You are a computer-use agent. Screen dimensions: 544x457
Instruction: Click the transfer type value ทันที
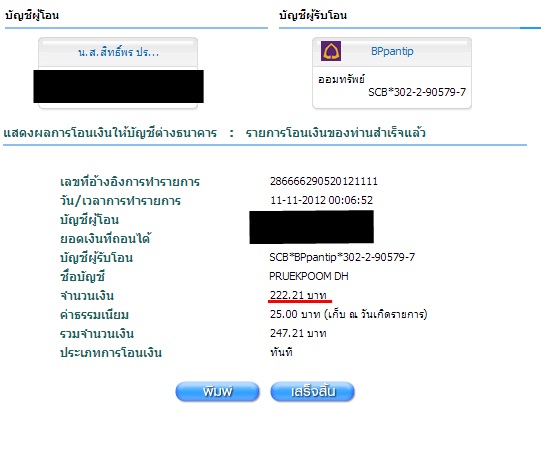click(281, 352)
